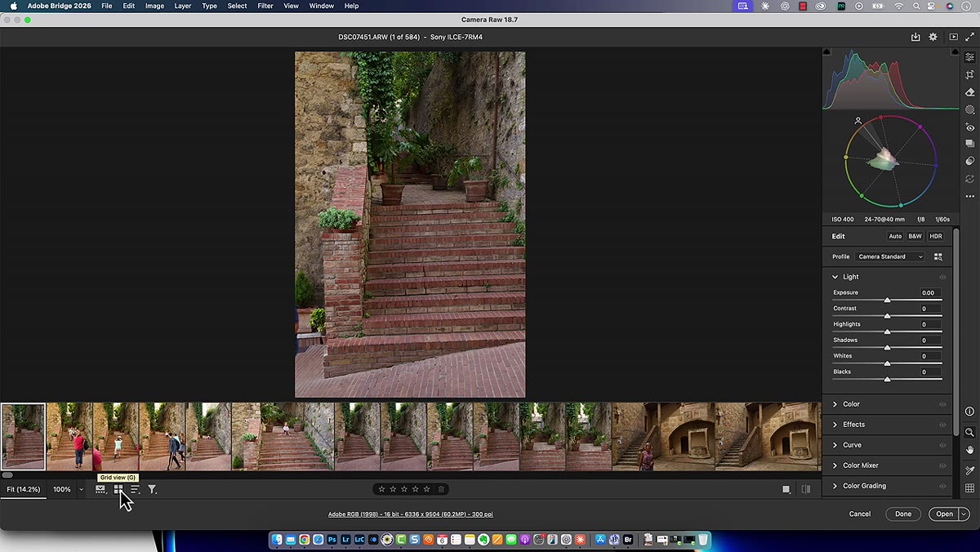
Task: Expand the Color Grading panel
Action: (835, 486)
